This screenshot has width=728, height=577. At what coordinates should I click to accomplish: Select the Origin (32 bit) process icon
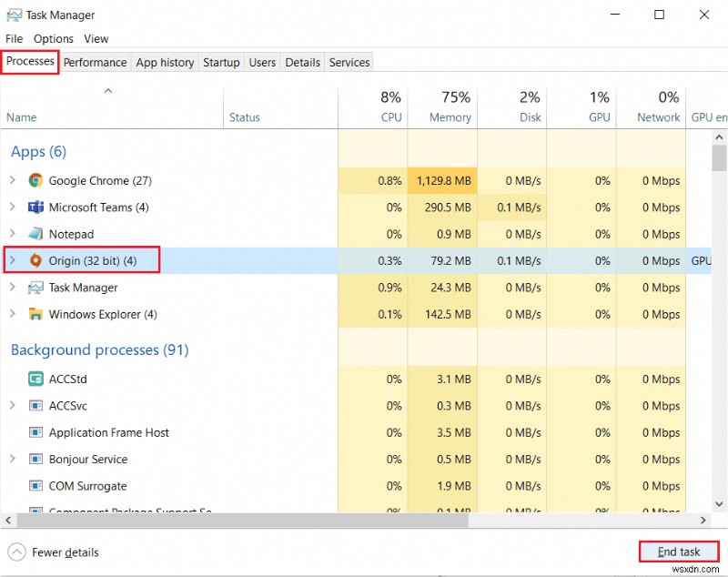click(x=35, y=260)
